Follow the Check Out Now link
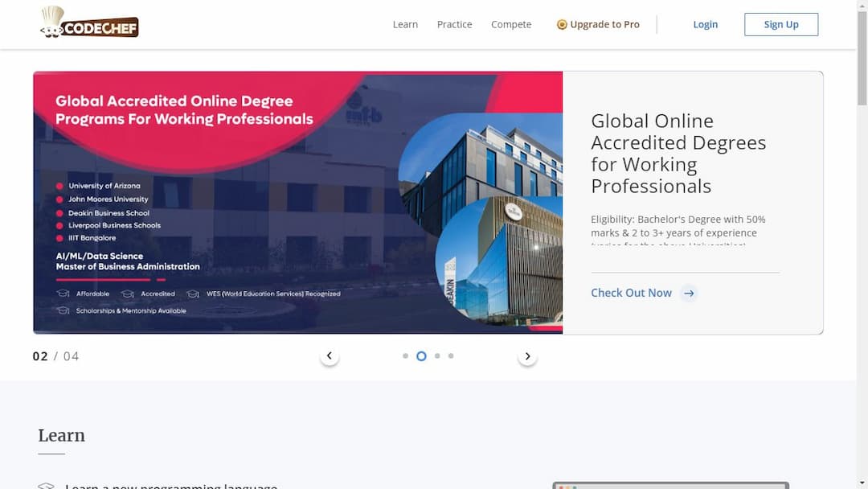This screenshot has width=868, height=489. (631, 293)
